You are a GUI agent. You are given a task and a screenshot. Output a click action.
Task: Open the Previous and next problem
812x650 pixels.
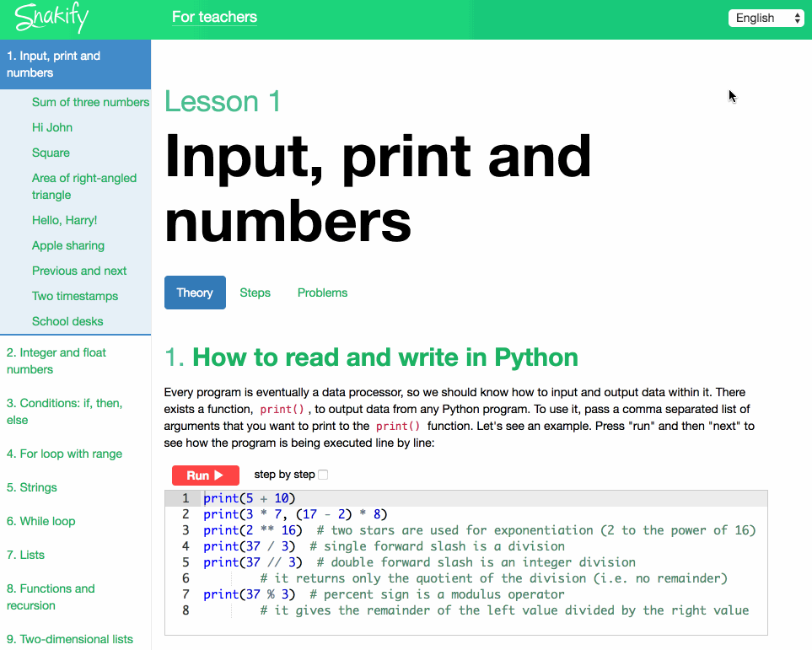pos(79,271)
